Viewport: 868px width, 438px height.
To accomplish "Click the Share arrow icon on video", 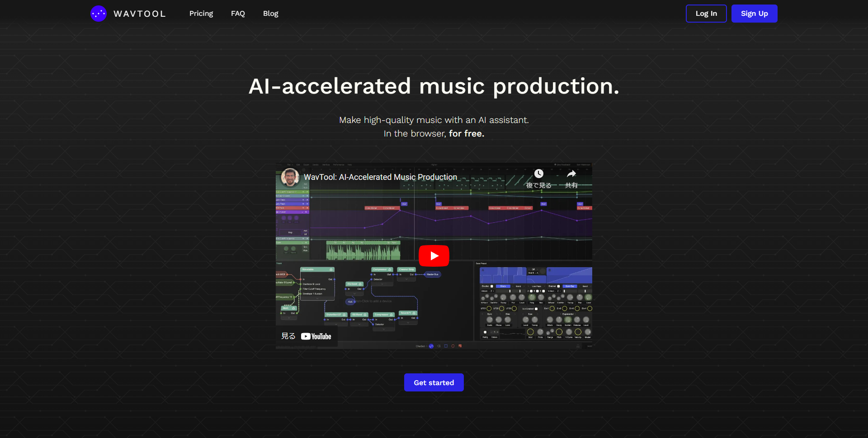I will (x=571, y=174).
